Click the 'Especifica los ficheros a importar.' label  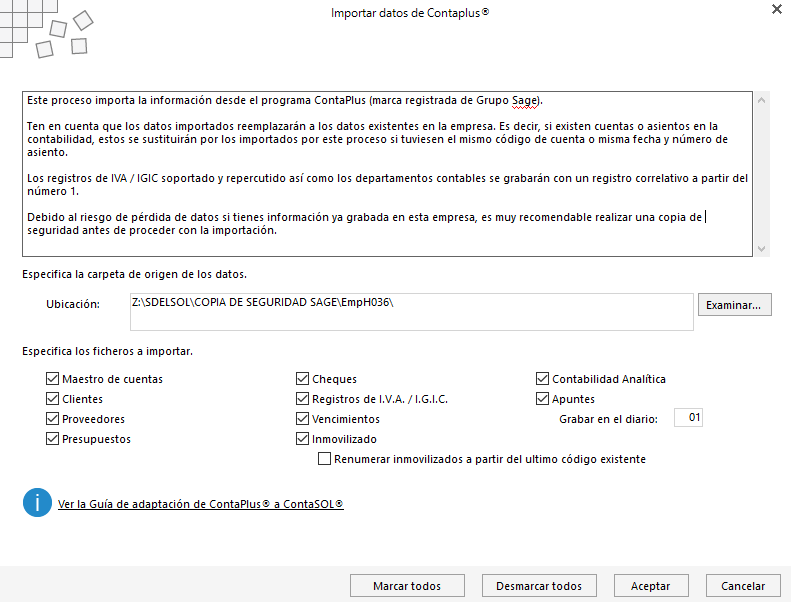click(x=107, y=351)
